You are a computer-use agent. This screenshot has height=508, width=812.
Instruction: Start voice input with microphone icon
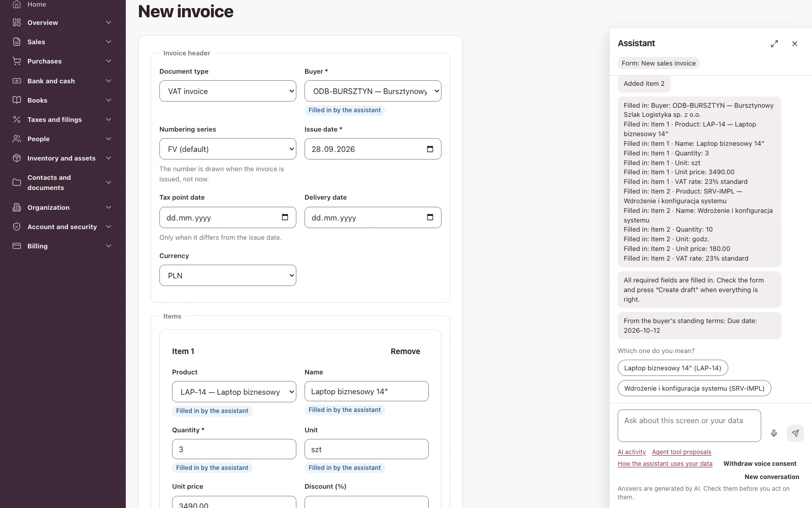click(774, 433)
